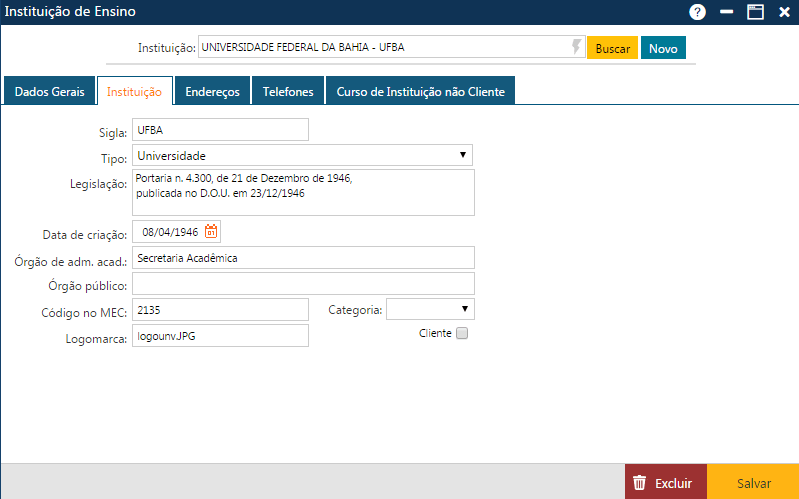Open the Telefones tab
Viewport: 799px width, 499px height.
(x=288, y=91)
